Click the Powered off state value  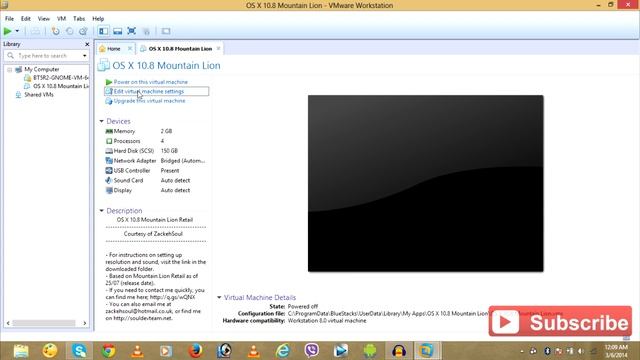click(x=303, y=307)
